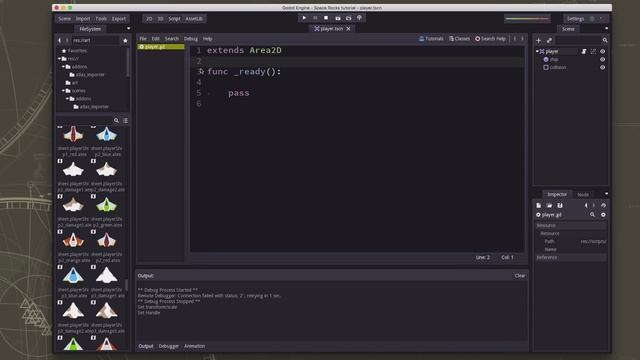This screenshot has height=360, width=640.
Task: Switch to the 2D workspace
Action: (149, 19)
